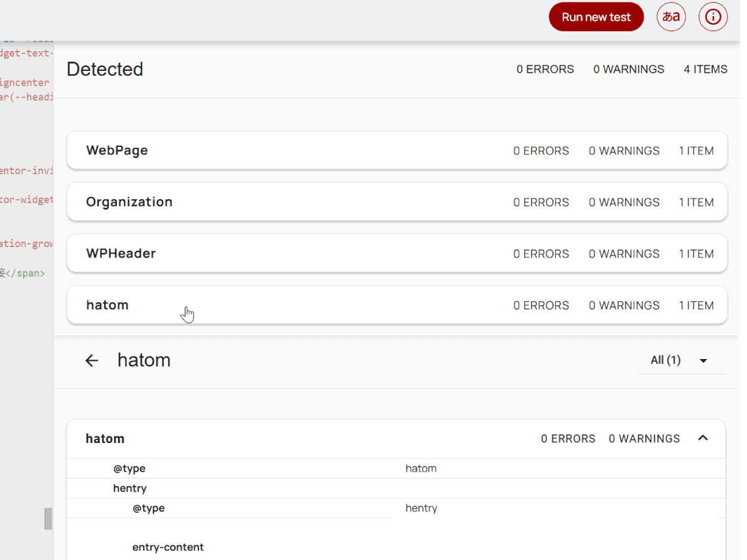Go back with the arrow beside hatom heading
747x560 pixels.
(92, 360)
